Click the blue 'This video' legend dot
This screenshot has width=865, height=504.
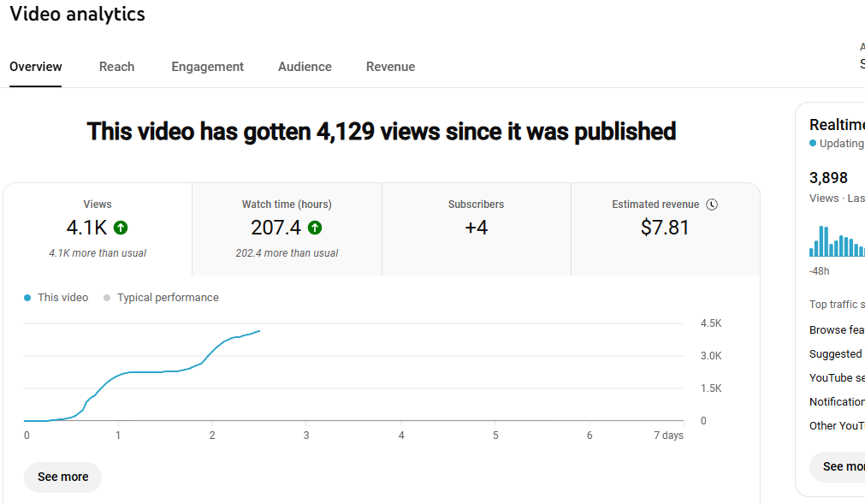[28, 298]
